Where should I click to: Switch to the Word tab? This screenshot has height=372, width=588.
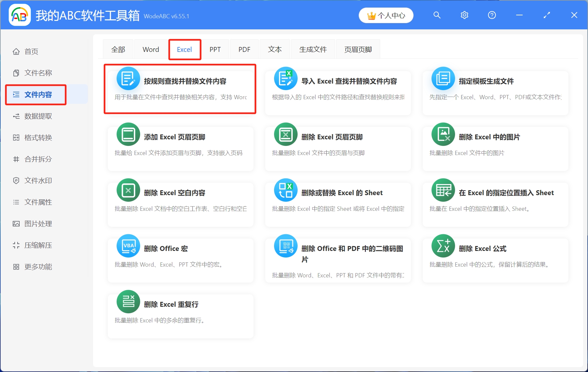(x=150, y=49)
